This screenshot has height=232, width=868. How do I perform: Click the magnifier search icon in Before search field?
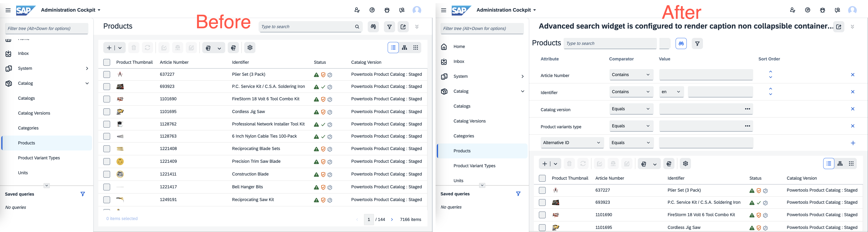click(x=357, y=27)
